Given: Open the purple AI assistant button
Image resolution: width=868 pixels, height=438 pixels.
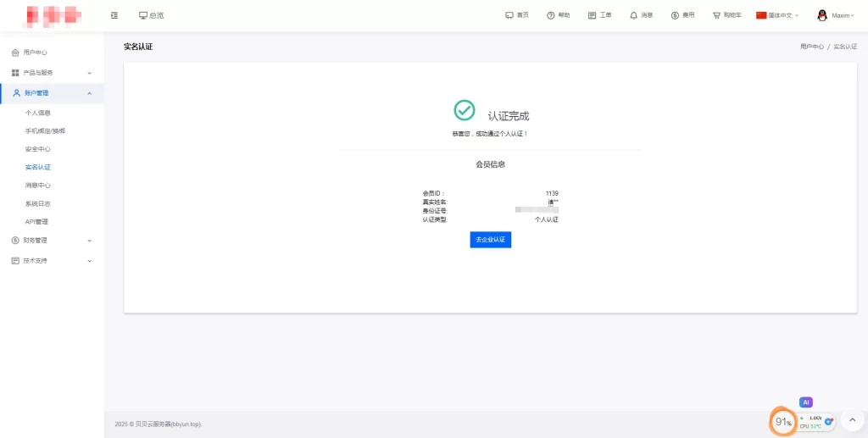Looking at the screenshot, I should click(806, 402).
